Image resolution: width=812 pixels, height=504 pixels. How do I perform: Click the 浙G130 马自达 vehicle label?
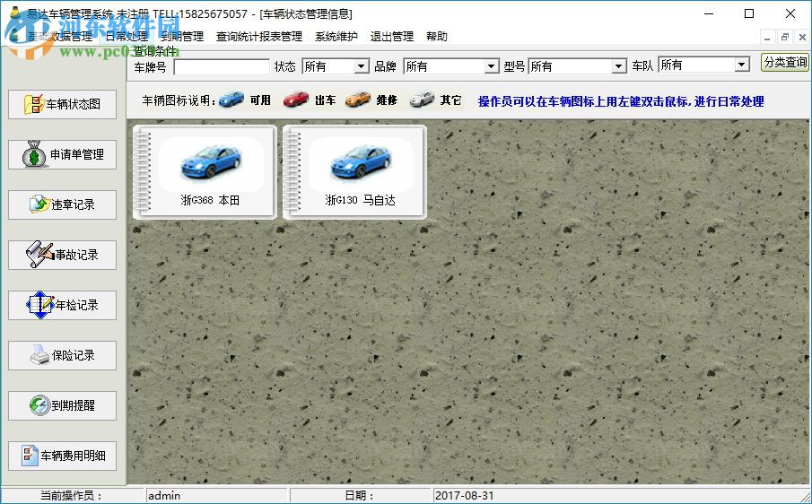click(x=360, y=200)
